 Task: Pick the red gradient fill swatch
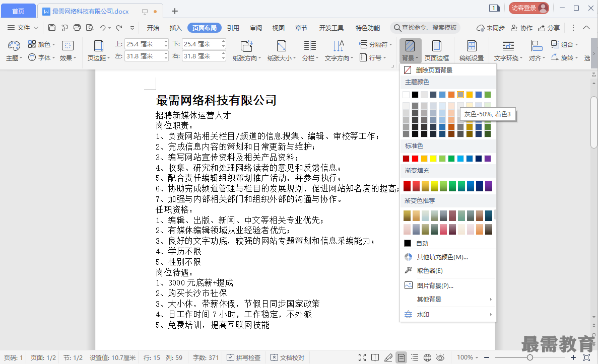click(x=407, y=186)
